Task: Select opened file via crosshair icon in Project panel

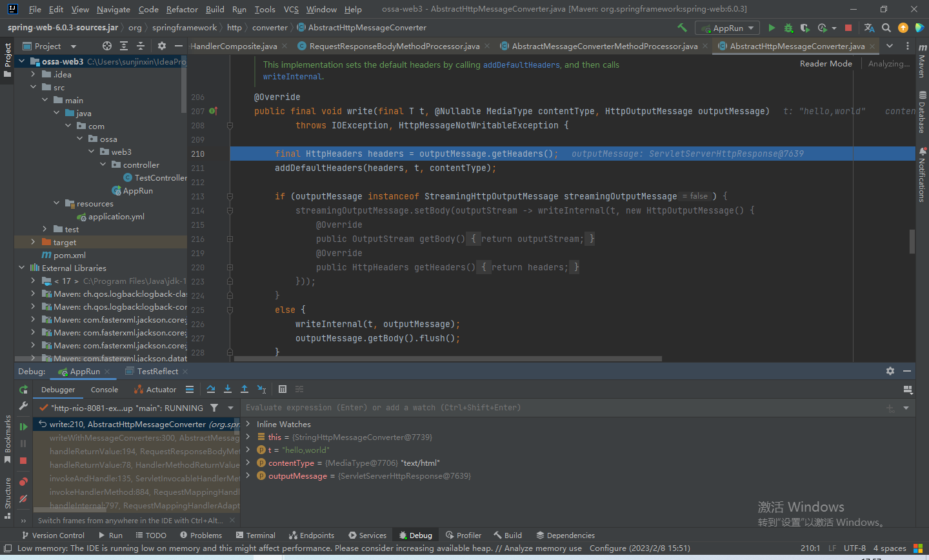Action: pyautogui.click(x=107, y=46)
